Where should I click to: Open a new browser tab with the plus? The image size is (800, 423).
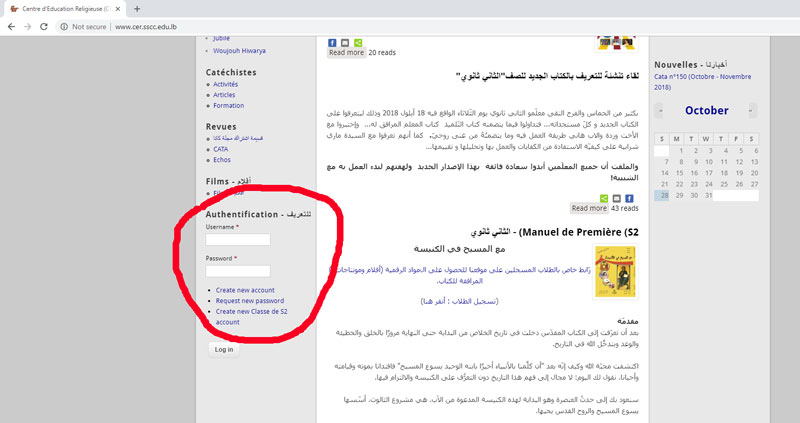137,9
